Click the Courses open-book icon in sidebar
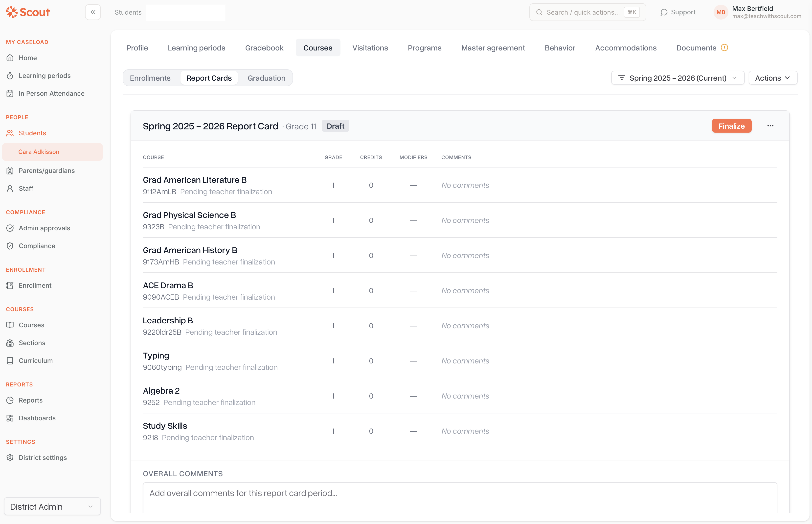Viewport: 812px width, 524px height. pos(10,325)
